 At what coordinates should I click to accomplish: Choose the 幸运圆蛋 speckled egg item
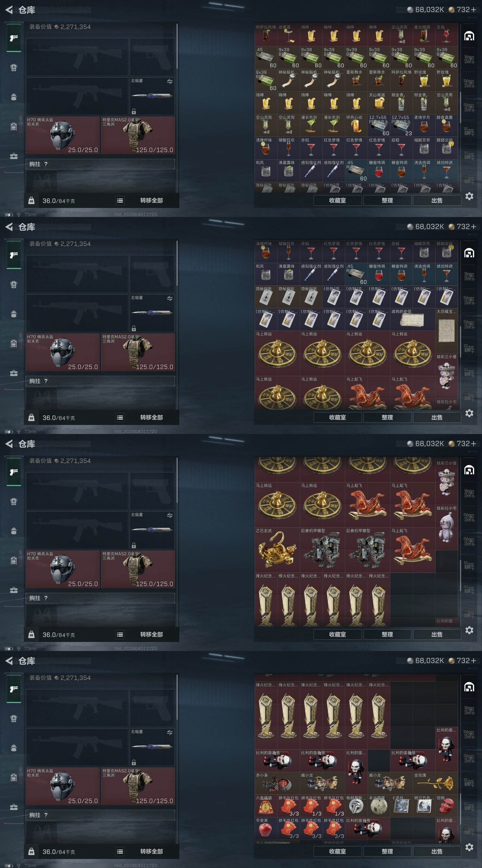(379, 806)
